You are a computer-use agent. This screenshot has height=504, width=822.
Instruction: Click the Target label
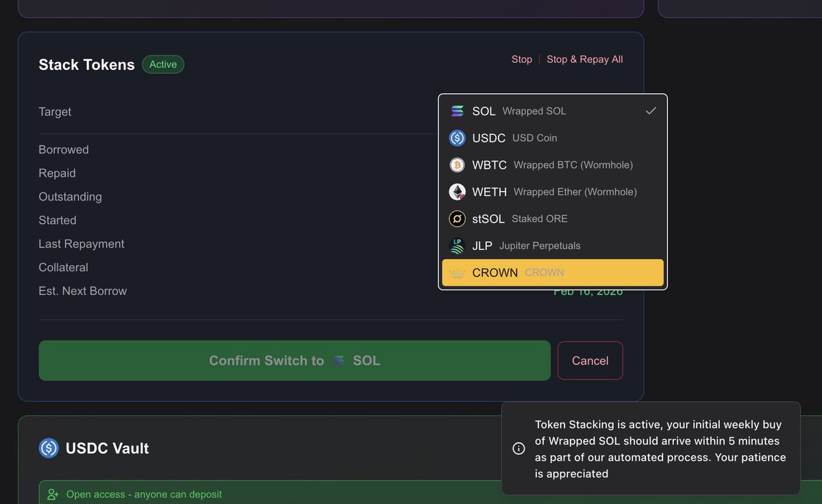[55, 112]
